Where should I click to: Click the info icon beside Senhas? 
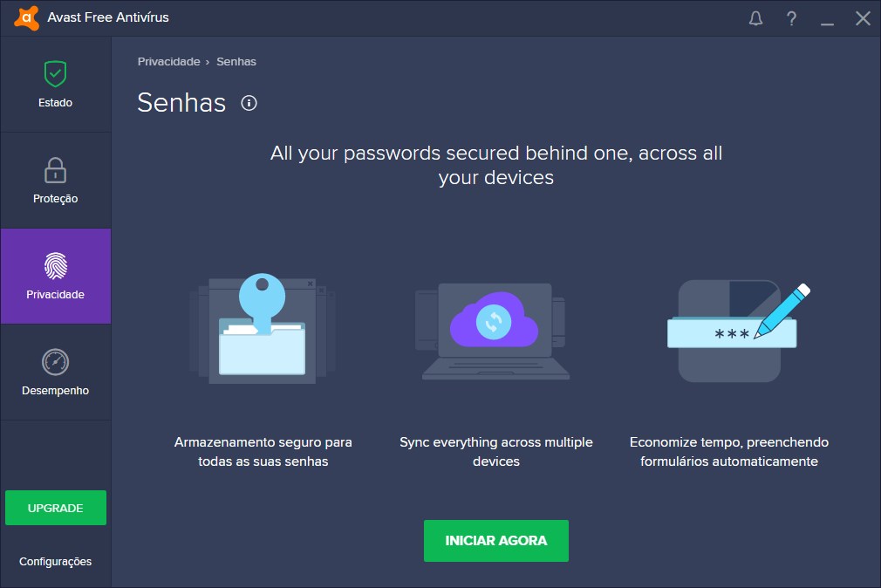click(x=249, y=103)
